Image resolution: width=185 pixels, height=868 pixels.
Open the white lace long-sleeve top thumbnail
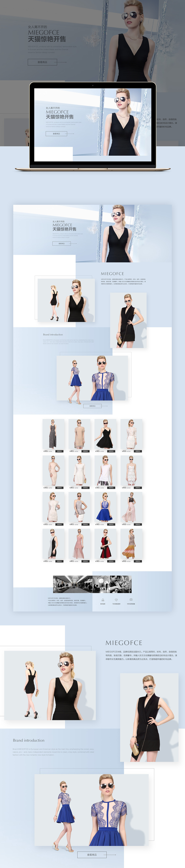pos(131,434)
